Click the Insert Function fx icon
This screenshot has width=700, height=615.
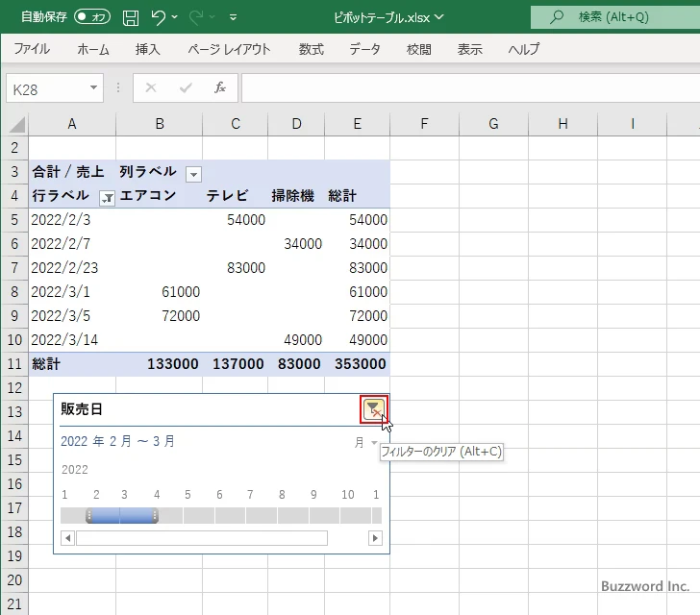(x=220, y=87)
